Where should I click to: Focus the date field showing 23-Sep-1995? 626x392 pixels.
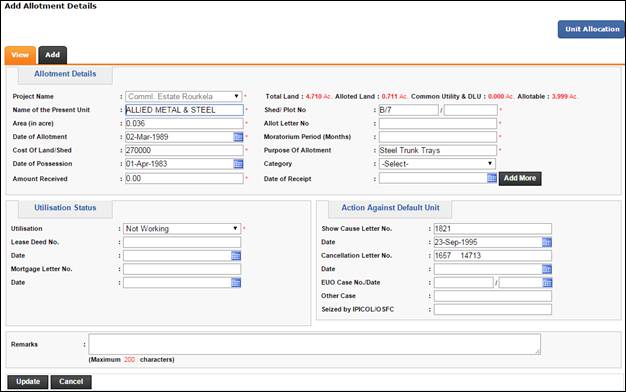coord(488,242)
